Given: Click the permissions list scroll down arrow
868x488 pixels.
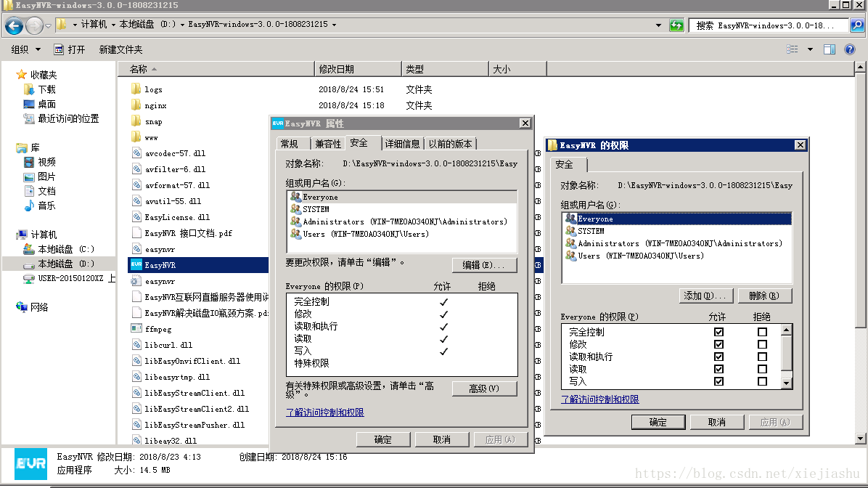Looking at the screenshot, I should click(x=786, y=383).
